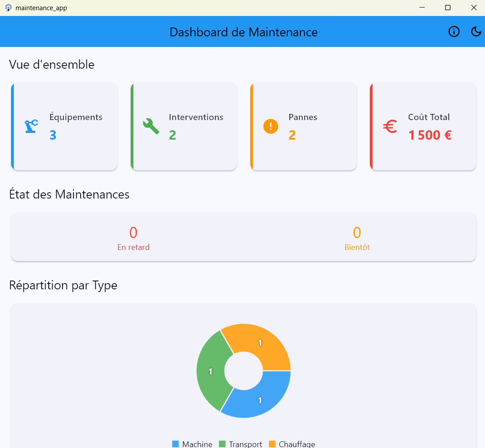The image size is (485, 448).
Task: Click the blue donut chart segment
Action: [260, 400]
